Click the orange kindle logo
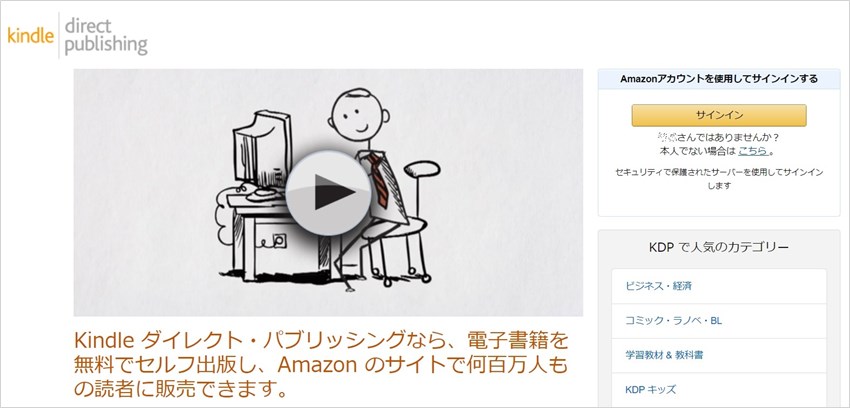Screen dimensions: 850x408 30,36
